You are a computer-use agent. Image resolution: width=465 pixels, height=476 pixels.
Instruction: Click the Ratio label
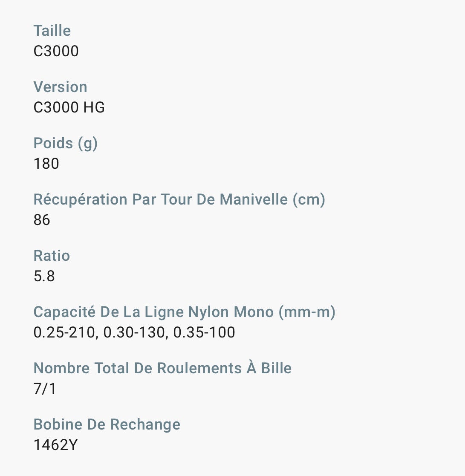point(52,256)
